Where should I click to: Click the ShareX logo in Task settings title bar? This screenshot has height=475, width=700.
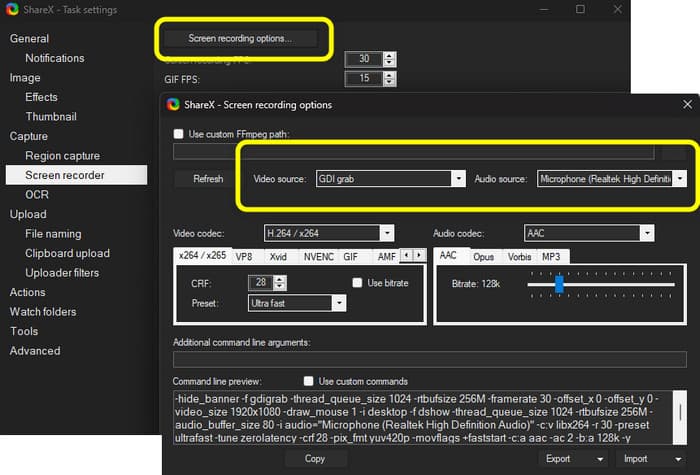(x=12, y=9)
